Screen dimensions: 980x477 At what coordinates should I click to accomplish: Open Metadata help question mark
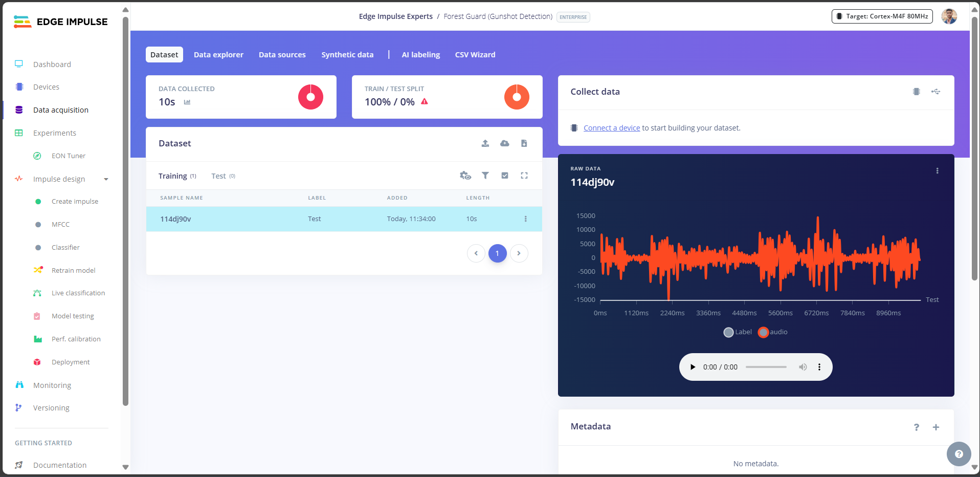pyautogui.click(x=917, y=427)
